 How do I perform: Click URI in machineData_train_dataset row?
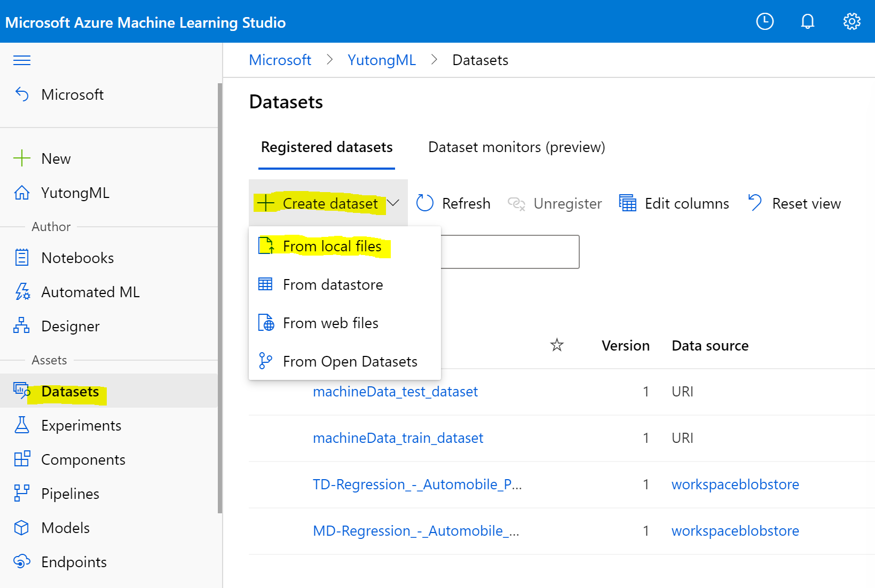click(682, 438)
